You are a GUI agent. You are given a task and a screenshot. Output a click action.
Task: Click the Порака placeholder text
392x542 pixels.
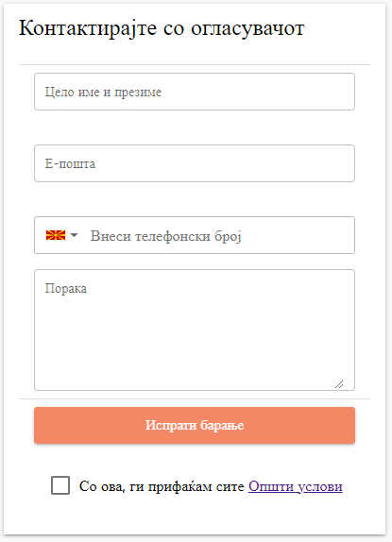click(x=66, y=288)
